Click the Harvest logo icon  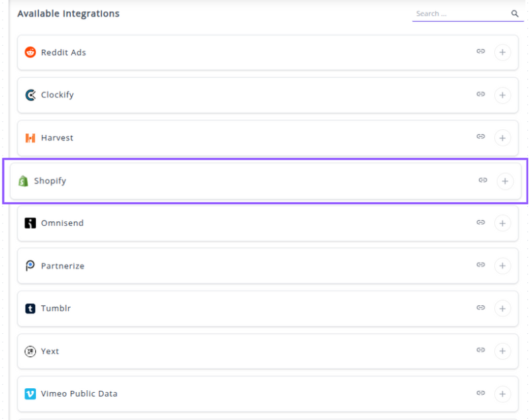point(30,138)
